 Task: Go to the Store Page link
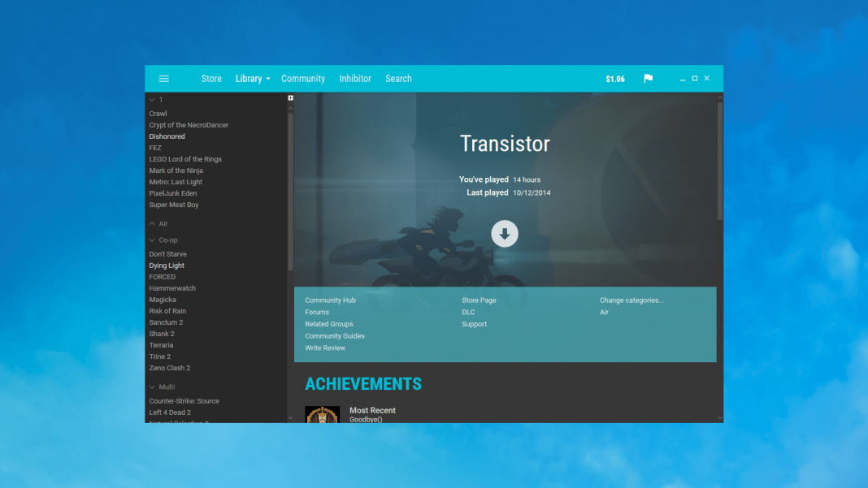pos(479,300)
